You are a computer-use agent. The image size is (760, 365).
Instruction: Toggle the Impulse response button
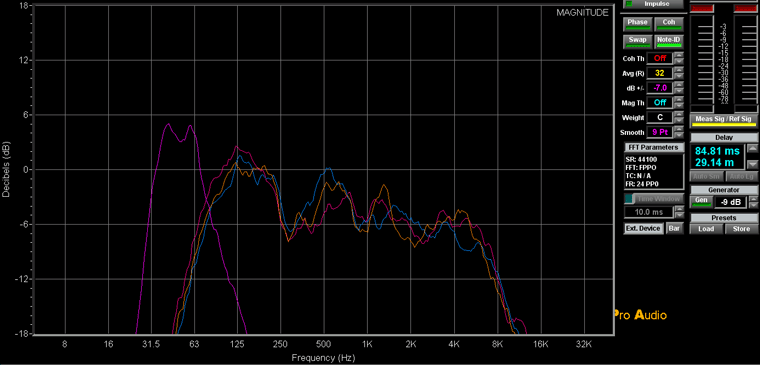(654, 4)
